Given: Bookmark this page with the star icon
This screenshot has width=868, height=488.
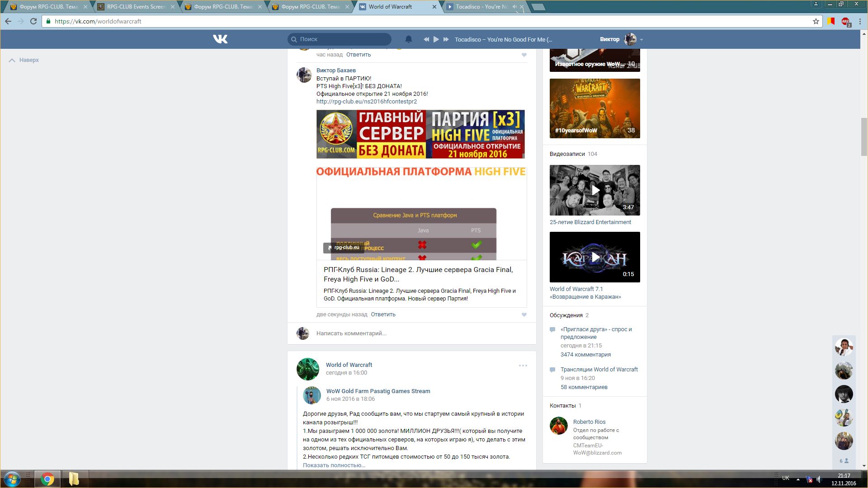Looking at the screenshot, I should tap(816, 21).
